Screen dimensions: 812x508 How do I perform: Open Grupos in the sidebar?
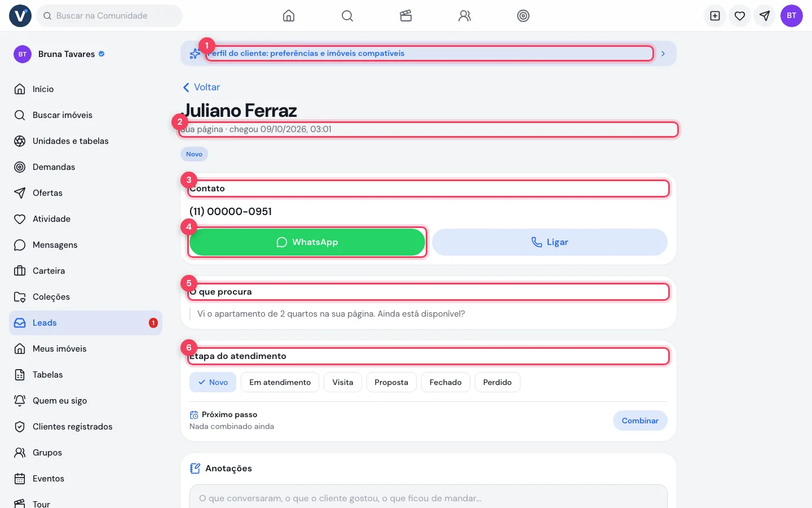86,453
